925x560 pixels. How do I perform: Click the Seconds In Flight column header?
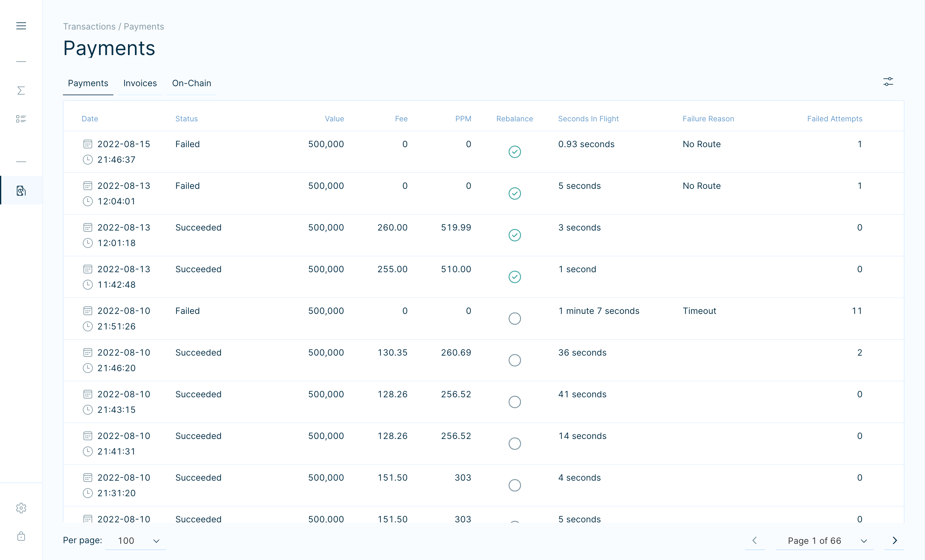(x=588, y=119)
